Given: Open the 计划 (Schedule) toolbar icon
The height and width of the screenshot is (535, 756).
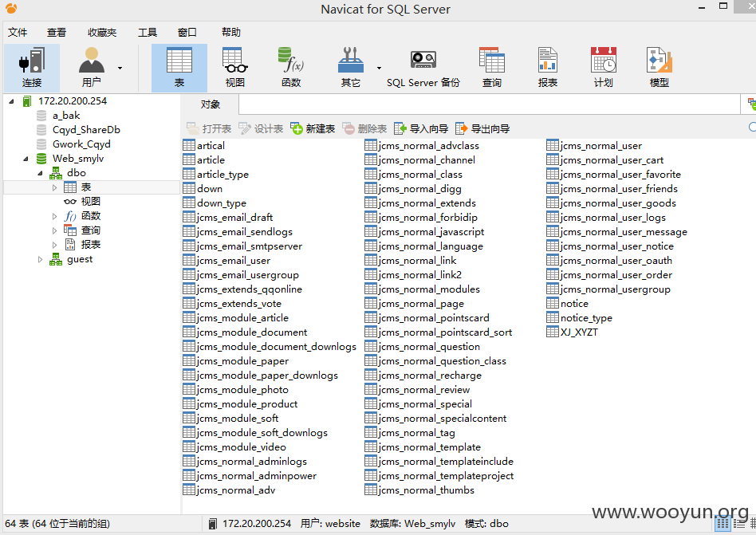Looking at the screenshot, I should (603, 68).
